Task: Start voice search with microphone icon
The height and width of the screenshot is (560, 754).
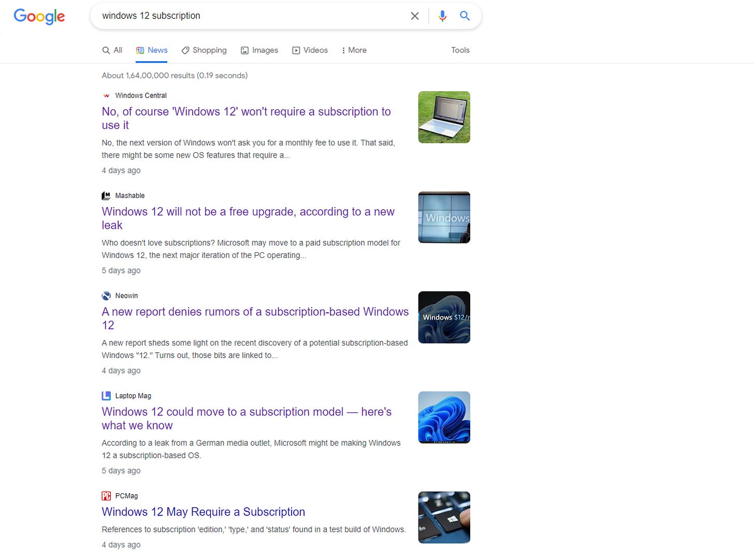Action: pyautogui.click(x=442, y=16)
